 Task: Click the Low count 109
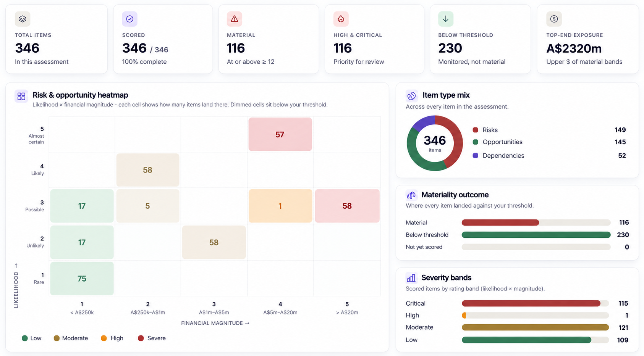click(623, 340)
